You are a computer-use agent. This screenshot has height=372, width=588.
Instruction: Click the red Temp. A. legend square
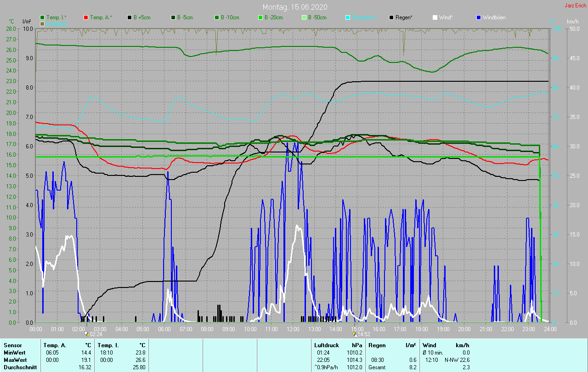[x=86, y=17]
